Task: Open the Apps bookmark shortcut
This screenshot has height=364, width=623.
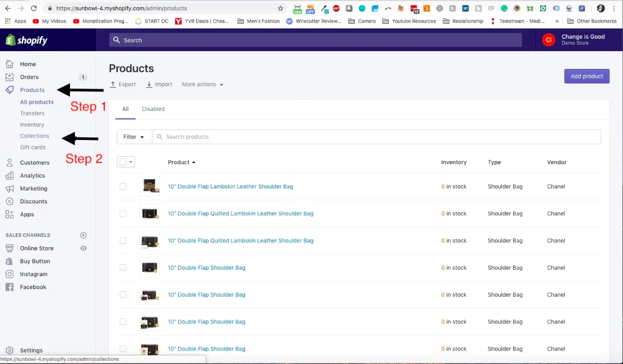Action: click(16, 21)
